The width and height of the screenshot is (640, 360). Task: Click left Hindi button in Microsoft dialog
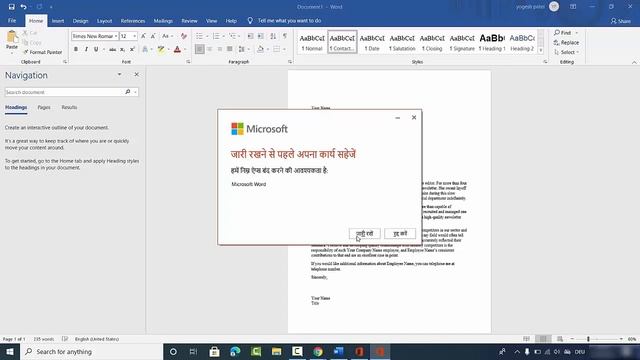[x=364, y=233]
